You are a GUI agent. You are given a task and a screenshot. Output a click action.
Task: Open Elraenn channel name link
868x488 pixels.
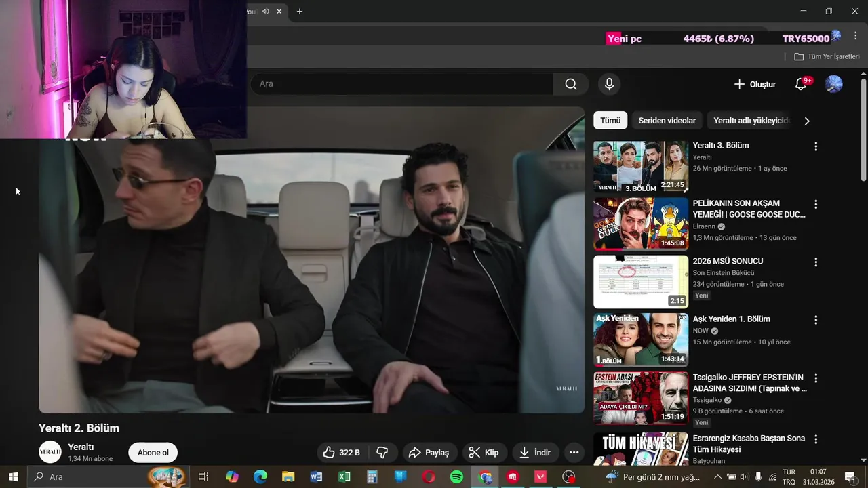pyautogui.click(x=704, y=226)
